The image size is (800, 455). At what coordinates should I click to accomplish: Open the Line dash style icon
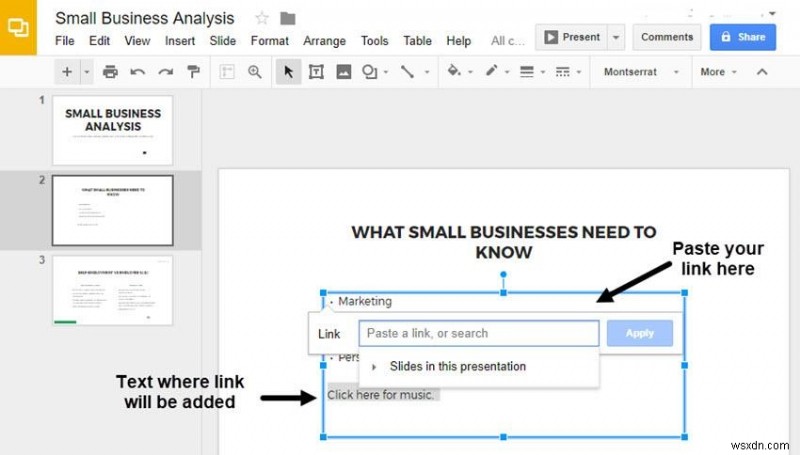point(563,72)
